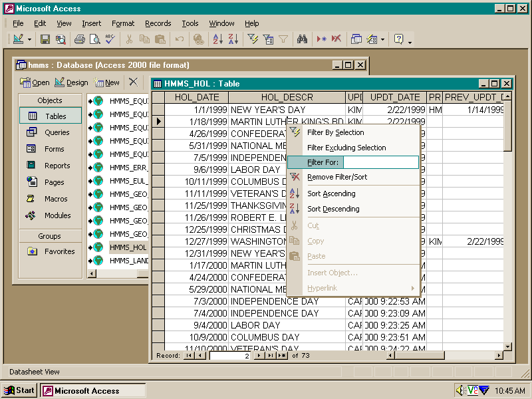Open the Records menu
The image size is (532, 399).
pos(158,23)
